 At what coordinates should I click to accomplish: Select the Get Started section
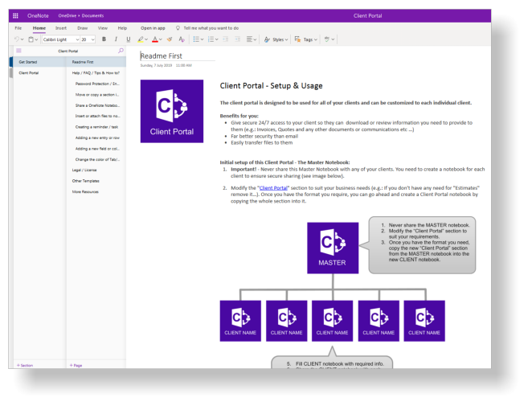point(39,62)
